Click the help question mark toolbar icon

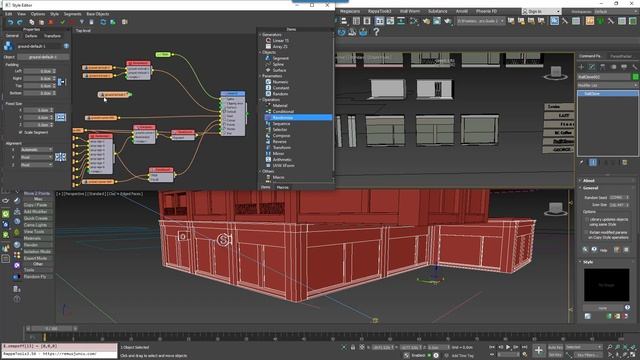click(376, 32)
